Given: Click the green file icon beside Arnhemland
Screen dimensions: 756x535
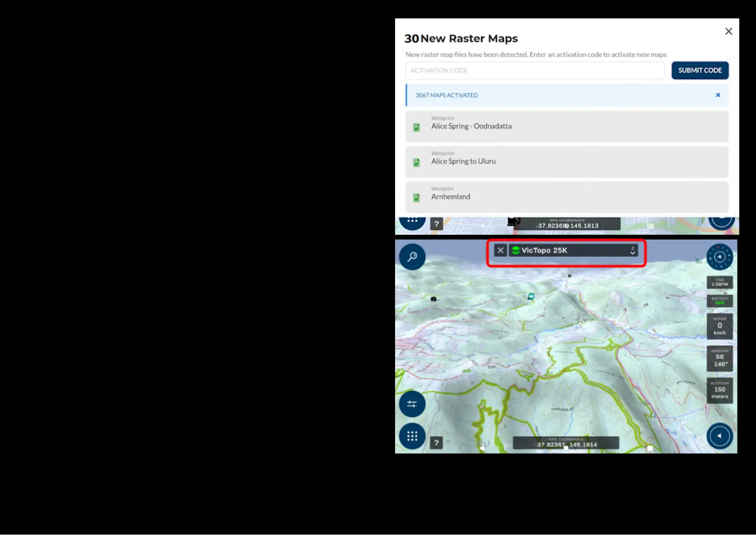Looking at the screenshot, I should tap(417, 198).
